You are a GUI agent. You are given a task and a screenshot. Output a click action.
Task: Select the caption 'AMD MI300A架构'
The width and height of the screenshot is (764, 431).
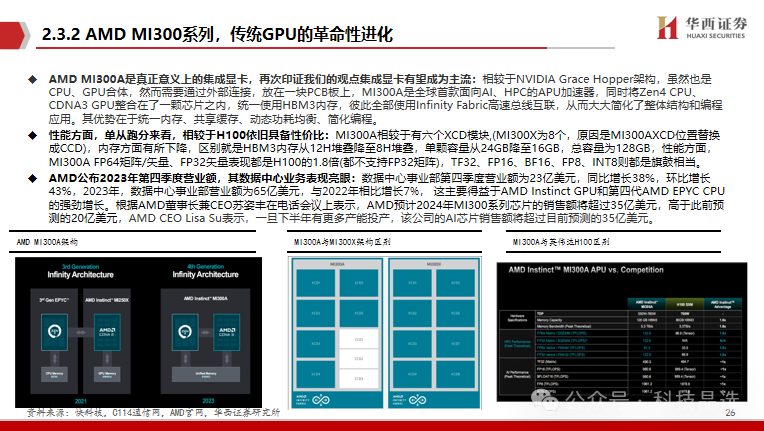(x=47, y=242)
